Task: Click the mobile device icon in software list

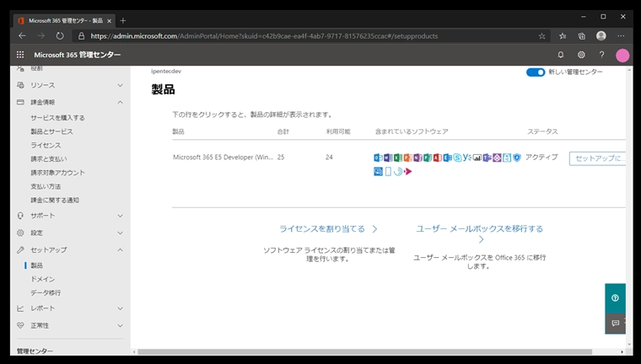Action: point(388,171)
